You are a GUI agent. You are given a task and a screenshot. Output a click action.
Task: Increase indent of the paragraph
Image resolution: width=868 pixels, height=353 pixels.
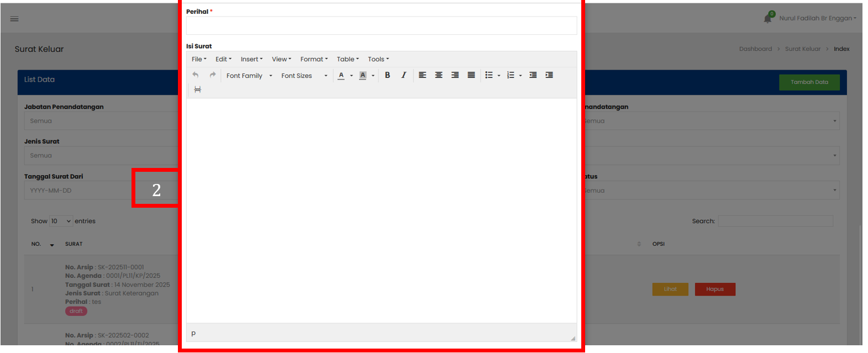pyautogui.click(x=549, y=75)
